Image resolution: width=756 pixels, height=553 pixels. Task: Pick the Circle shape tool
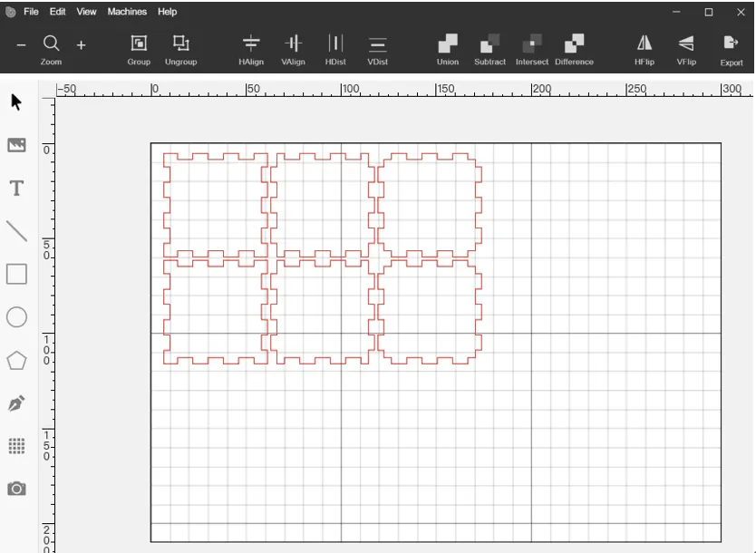pos(16,317)
